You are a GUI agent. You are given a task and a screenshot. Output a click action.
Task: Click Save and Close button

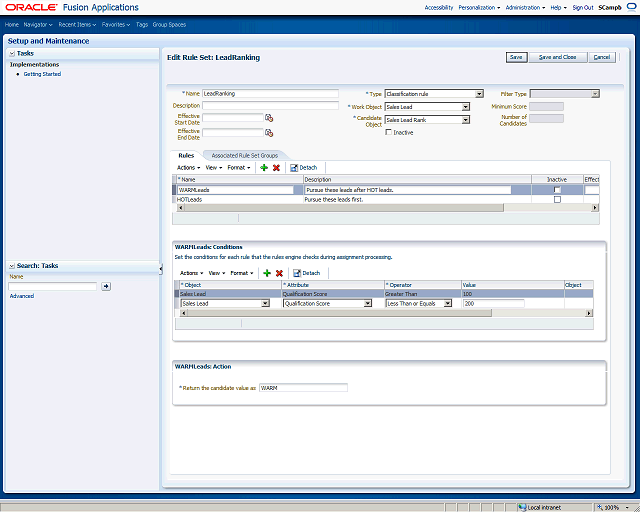[x=558, y=57]
